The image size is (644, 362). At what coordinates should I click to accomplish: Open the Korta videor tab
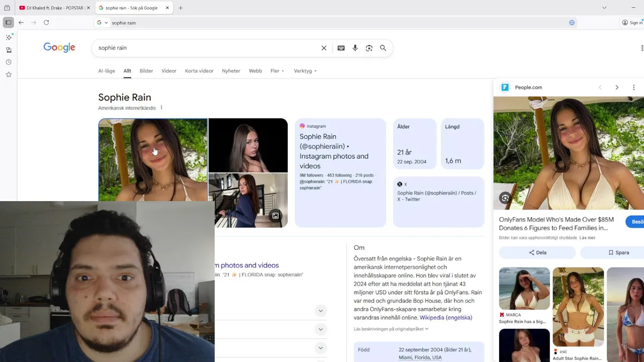pyautogui.click(x=199, y=71)
